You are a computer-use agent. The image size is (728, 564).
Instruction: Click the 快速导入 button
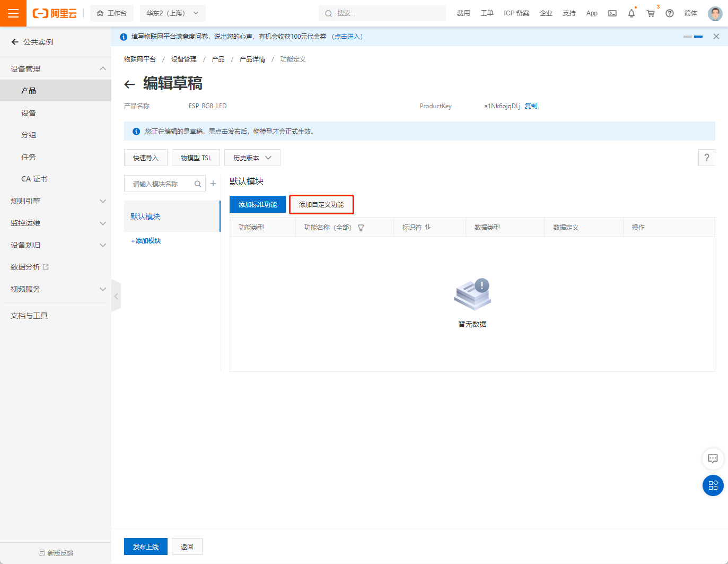coord(146,158)
